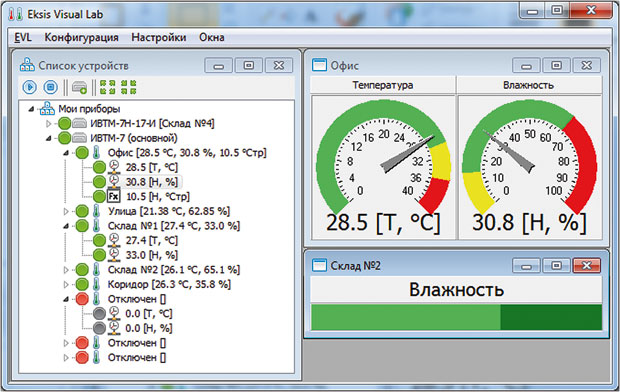Minimize the Офис window
This screenshot has height=392, width=620.
pyautogui.click(x=526, y=65)
